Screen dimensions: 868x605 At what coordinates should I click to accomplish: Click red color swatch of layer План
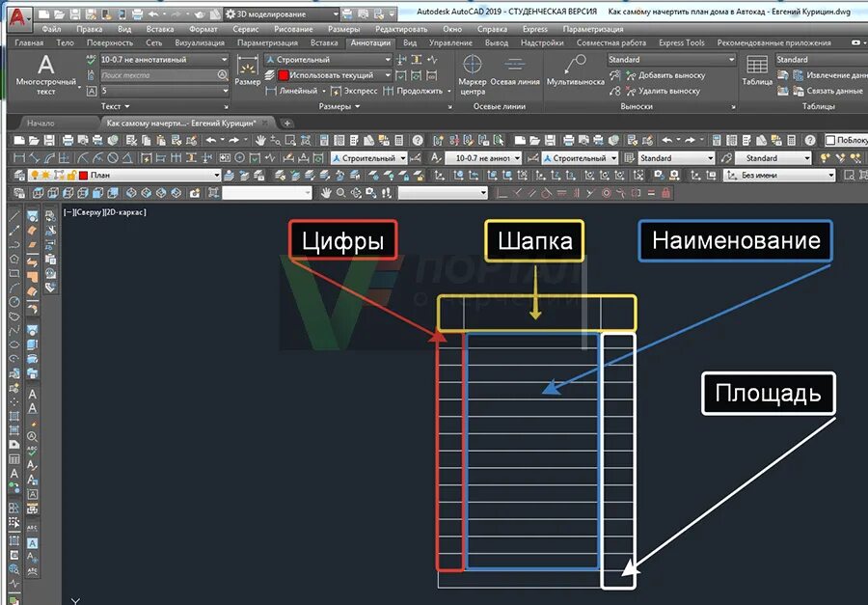pos(83,176)
